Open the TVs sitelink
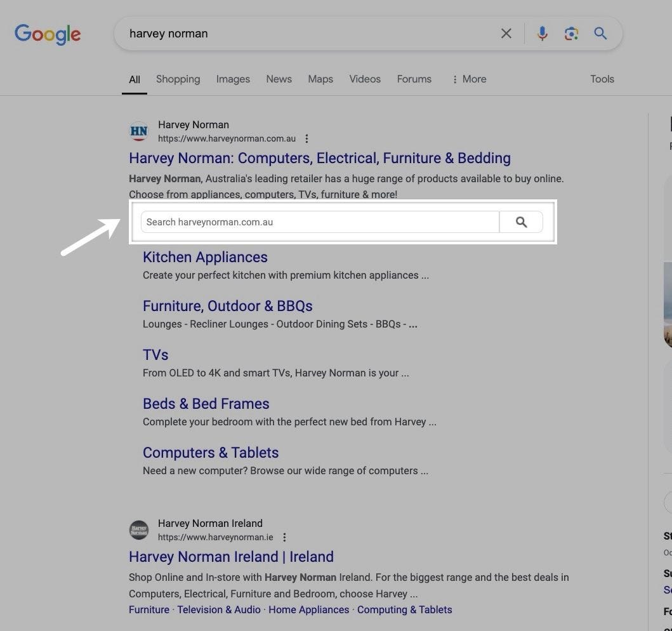 [155, 355]
